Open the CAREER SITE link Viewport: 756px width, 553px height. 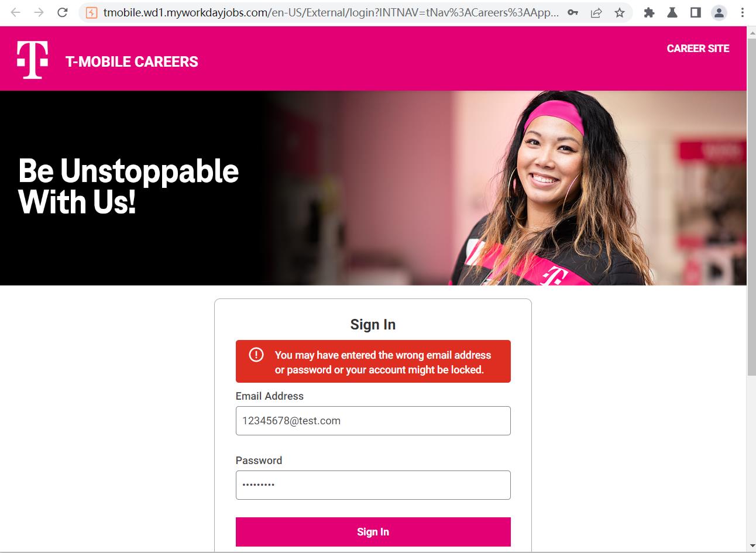698,49
